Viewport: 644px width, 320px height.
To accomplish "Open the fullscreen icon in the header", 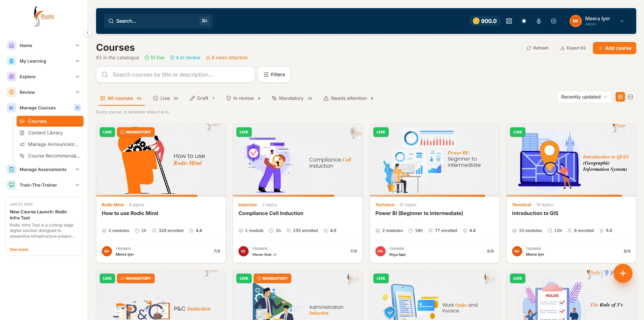I will [509, 21].
